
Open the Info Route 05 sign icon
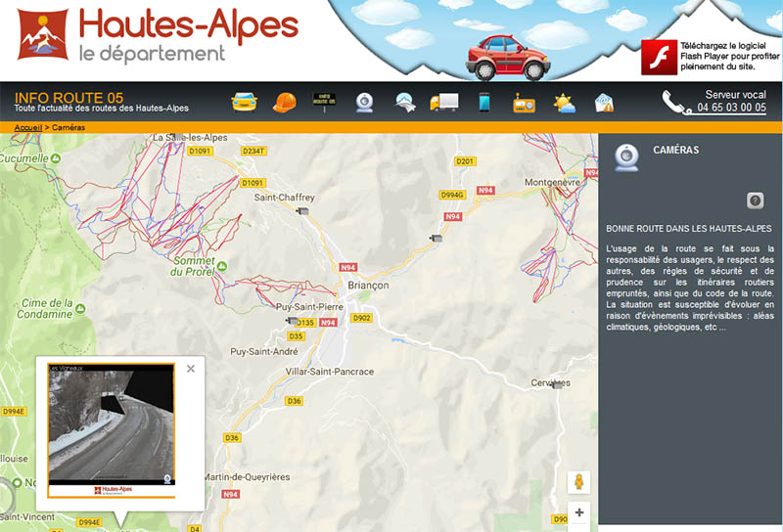[x=325, y=102]
